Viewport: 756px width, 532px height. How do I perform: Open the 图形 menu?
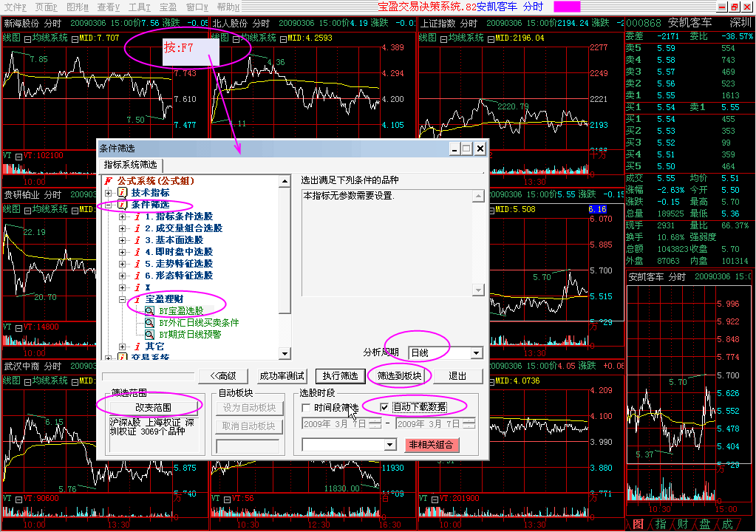click(x=77, y=7)
